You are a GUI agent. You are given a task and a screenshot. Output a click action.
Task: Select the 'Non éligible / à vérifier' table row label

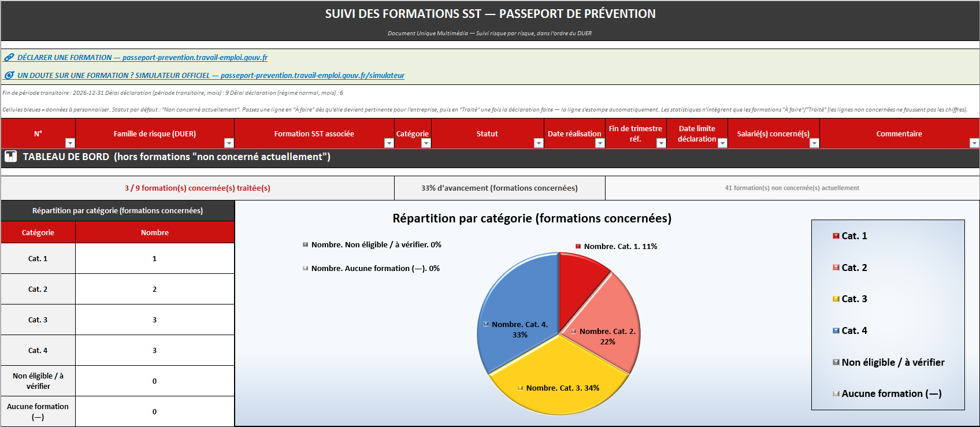[x=38, y=381]
